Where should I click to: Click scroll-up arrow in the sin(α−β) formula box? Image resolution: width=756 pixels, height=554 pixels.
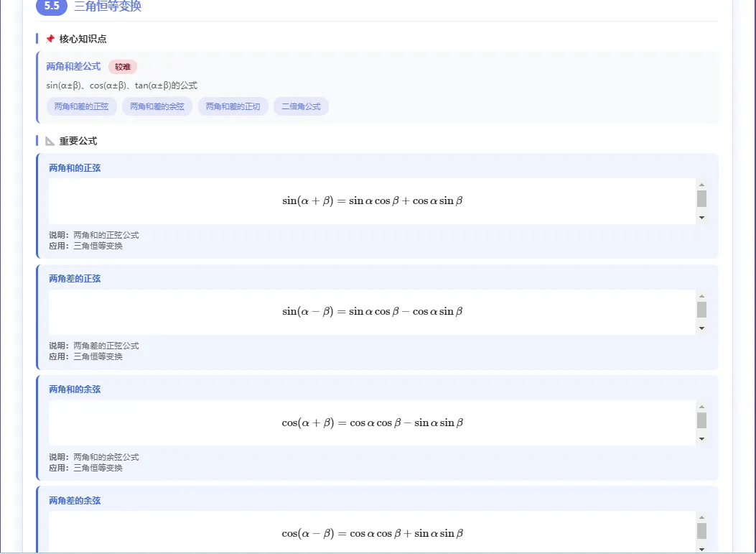701,296
